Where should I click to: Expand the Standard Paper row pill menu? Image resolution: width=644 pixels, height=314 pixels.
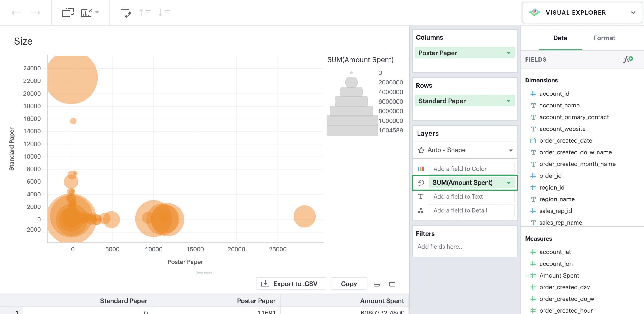508,101
